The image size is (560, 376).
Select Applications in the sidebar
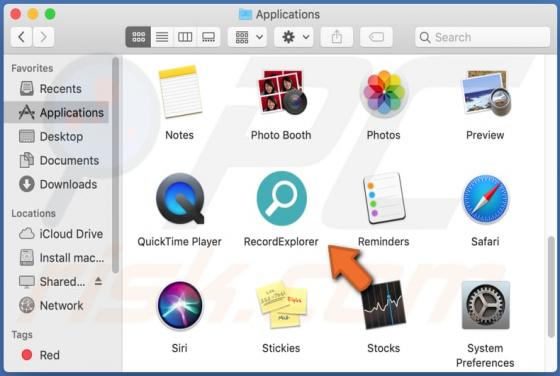tap(57, 112)
